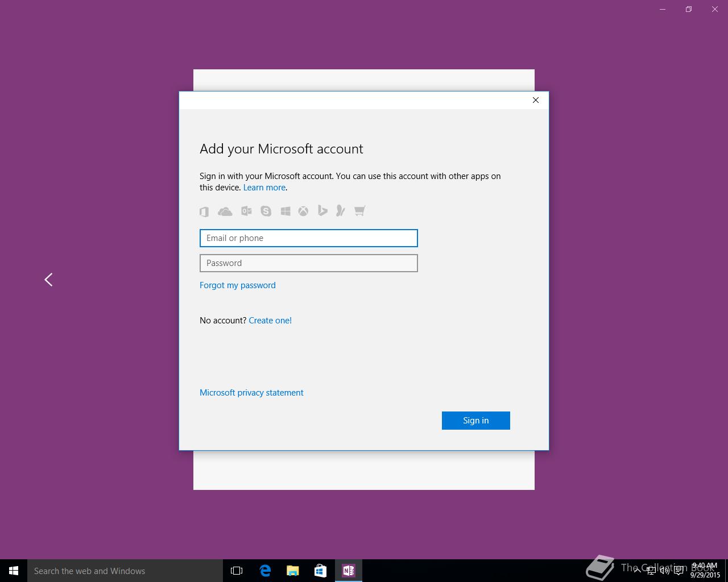The width and height of the screenshot is (728, 582).
Task: Click the Xbox service icon
Action: pos(304,211)
